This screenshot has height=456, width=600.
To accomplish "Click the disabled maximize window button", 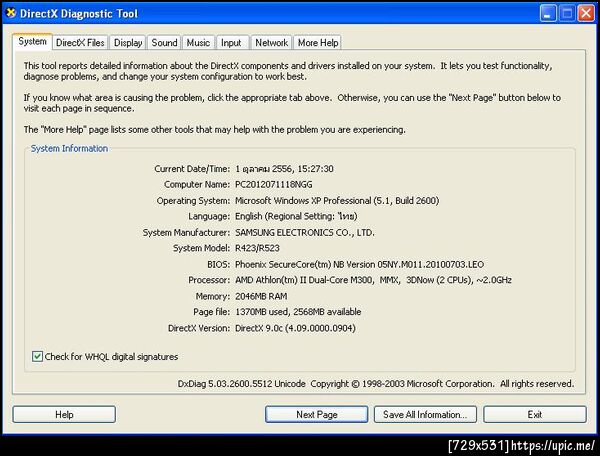I will click(567, 14).
